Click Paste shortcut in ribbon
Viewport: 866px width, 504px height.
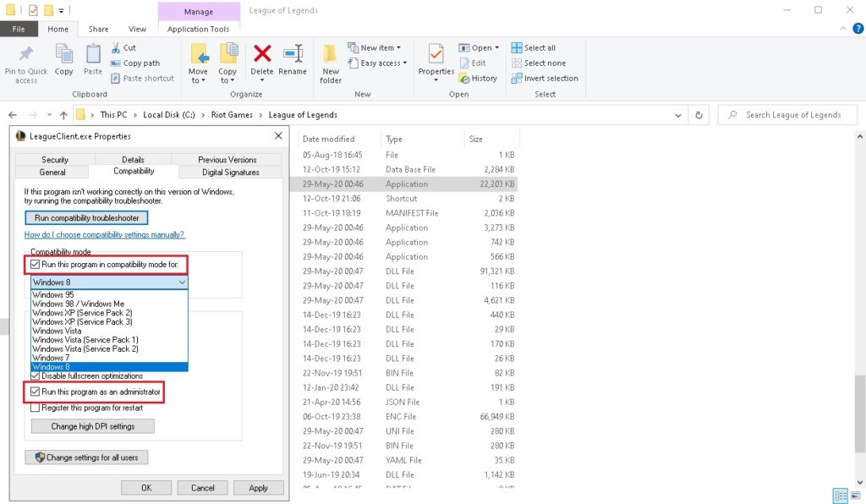click(142, 79)
